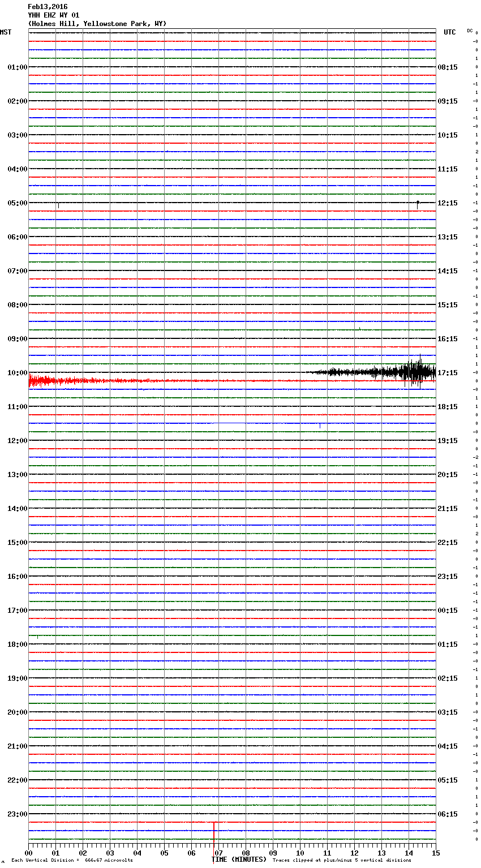Viewport: 481px width, 868px height.
Task: Select the 23:00 MST row label
Action: pos(17,814)
